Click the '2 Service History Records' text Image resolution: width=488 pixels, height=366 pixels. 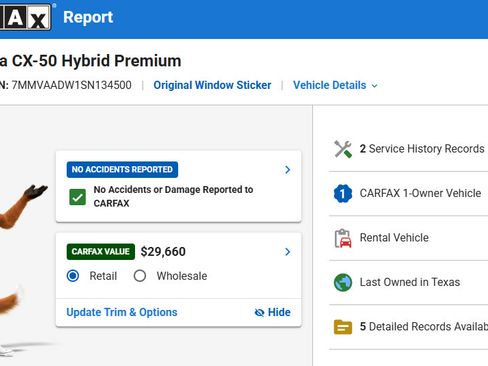click(x=422, y=149)
